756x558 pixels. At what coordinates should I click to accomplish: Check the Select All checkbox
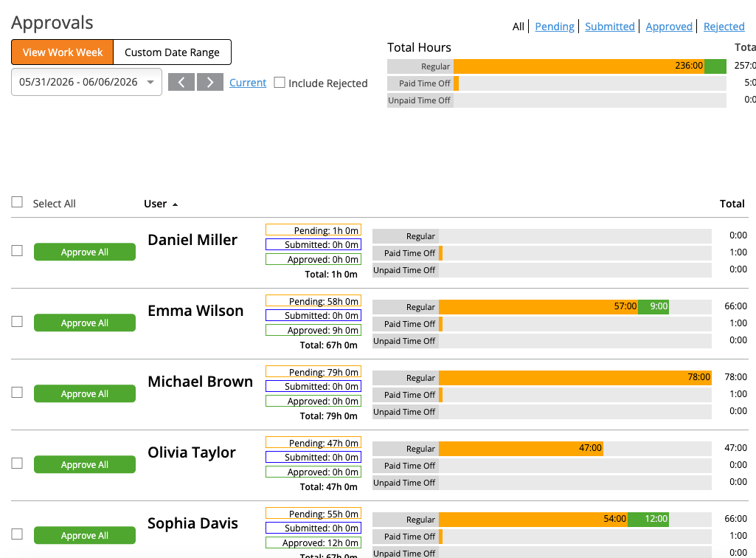coord(17,201)
